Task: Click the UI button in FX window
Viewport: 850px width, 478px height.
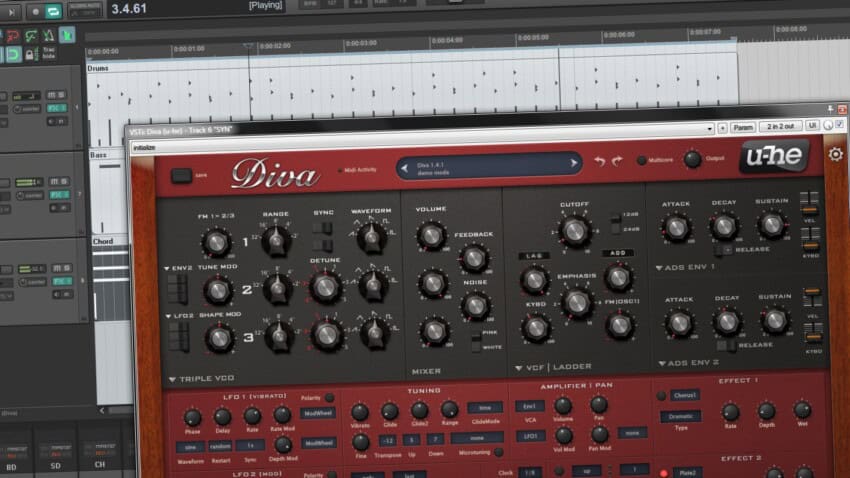Action: tap(812, 126)
